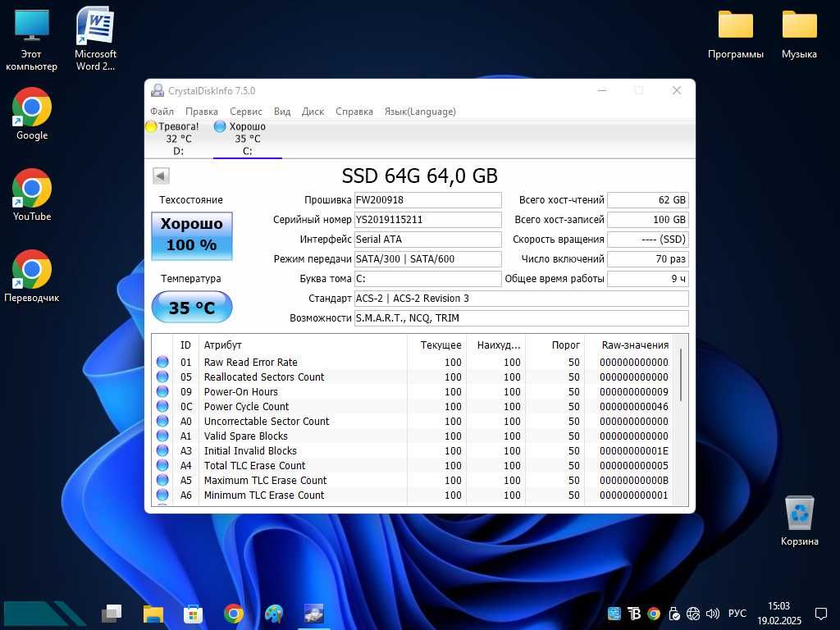Screen dimensions: 840x630
Task: Switch to disk D: tab showing Тревога
Action: [178, 139]
